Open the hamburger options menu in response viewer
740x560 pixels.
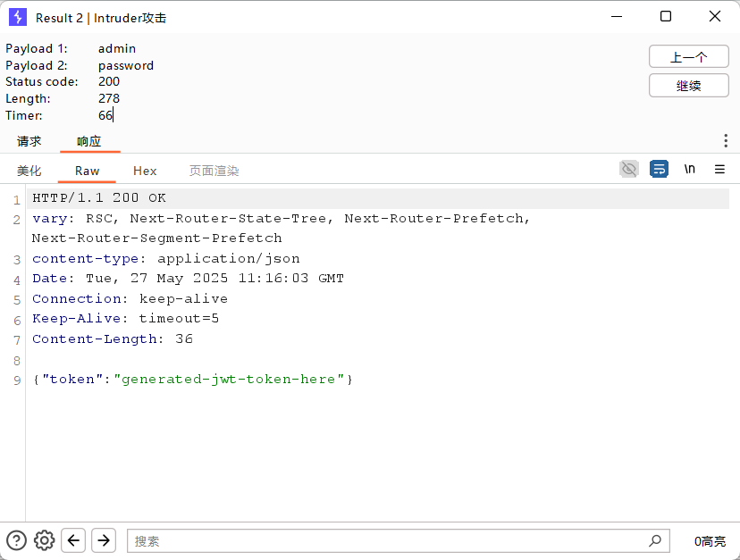tap(719, 169)
